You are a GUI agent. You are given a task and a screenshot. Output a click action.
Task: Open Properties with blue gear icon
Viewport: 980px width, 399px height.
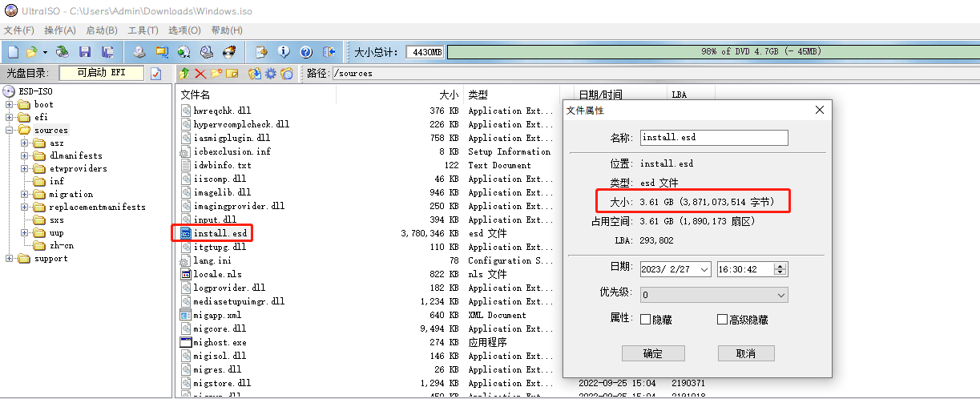271,73
